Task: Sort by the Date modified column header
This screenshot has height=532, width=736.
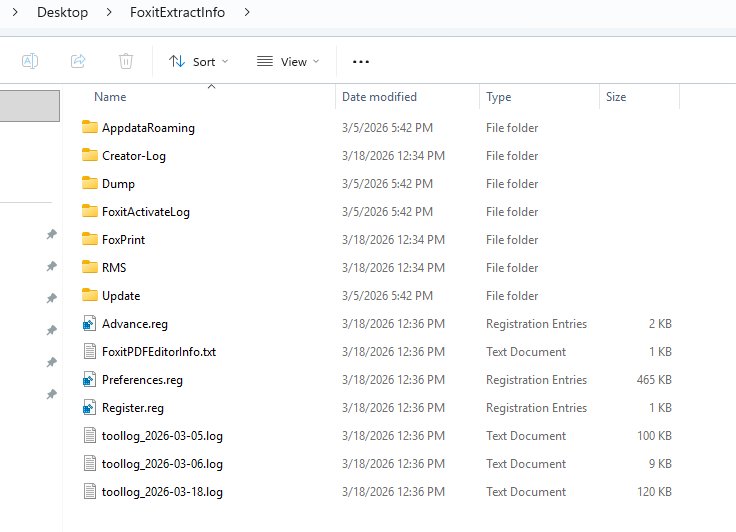Action: point(379,97)
